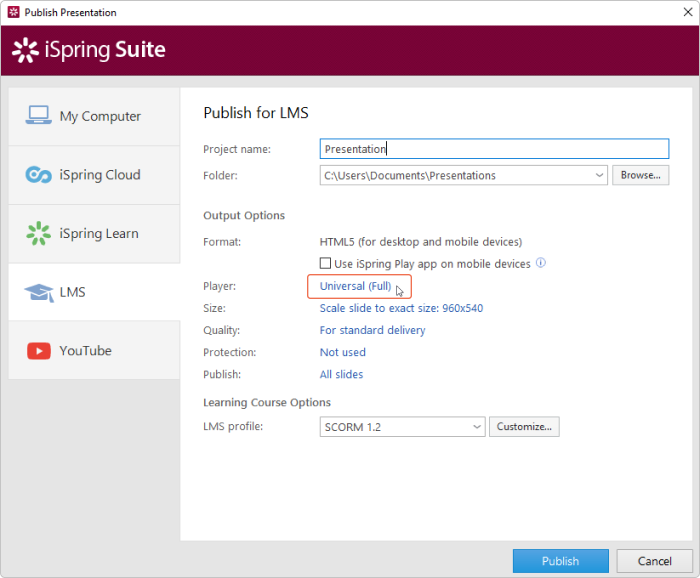Click the Publish Presentation title bar icon

click(13, 12)
